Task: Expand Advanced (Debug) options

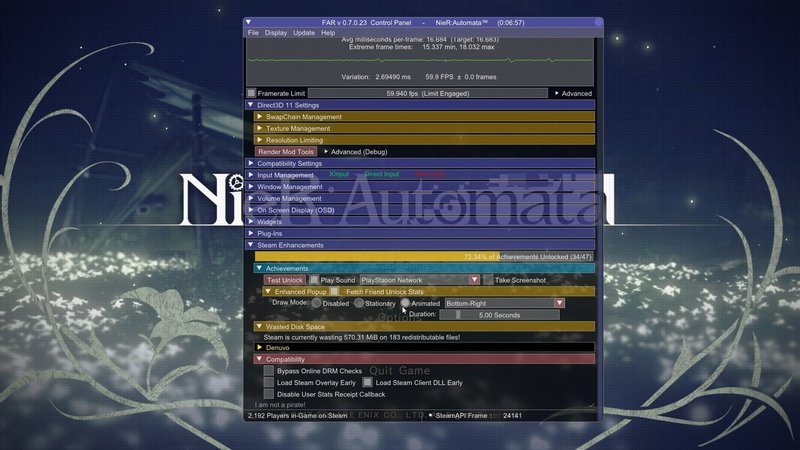Action: pos(356,152)
